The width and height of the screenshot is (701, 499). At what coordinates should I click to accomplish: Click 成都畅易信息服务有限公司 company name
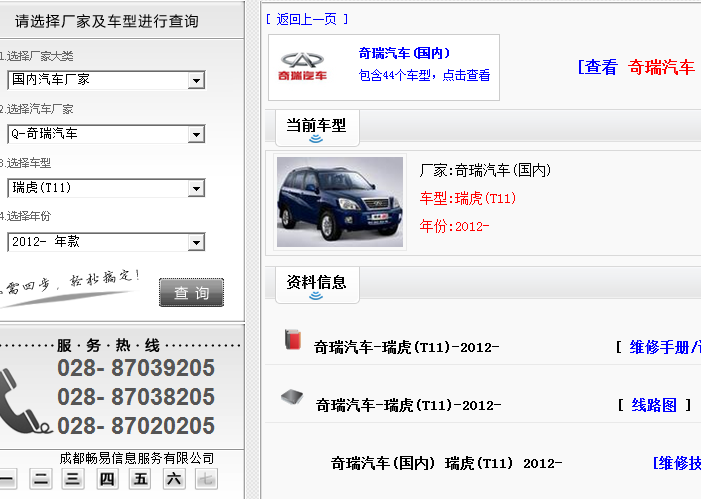(137, 458)
